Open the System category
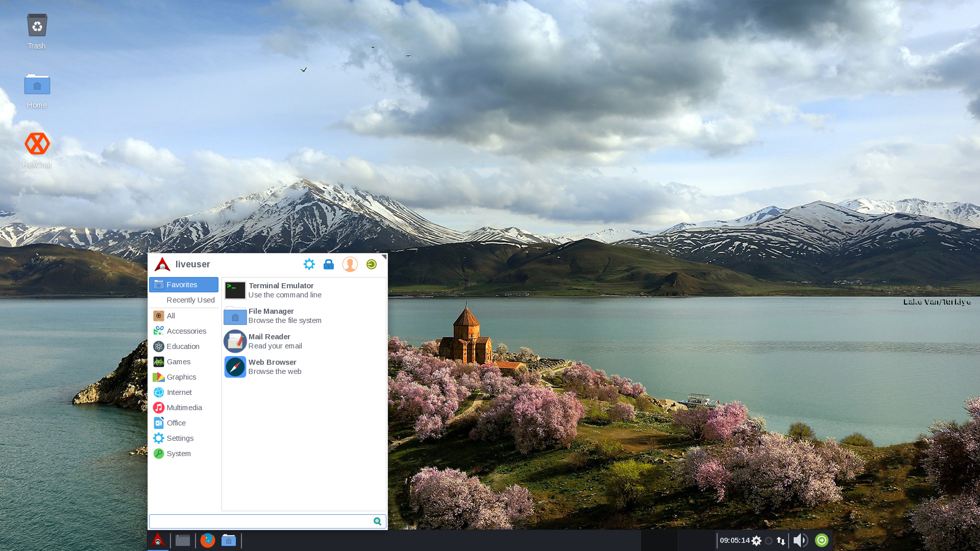980x551 pixels. tap(184, 454)
